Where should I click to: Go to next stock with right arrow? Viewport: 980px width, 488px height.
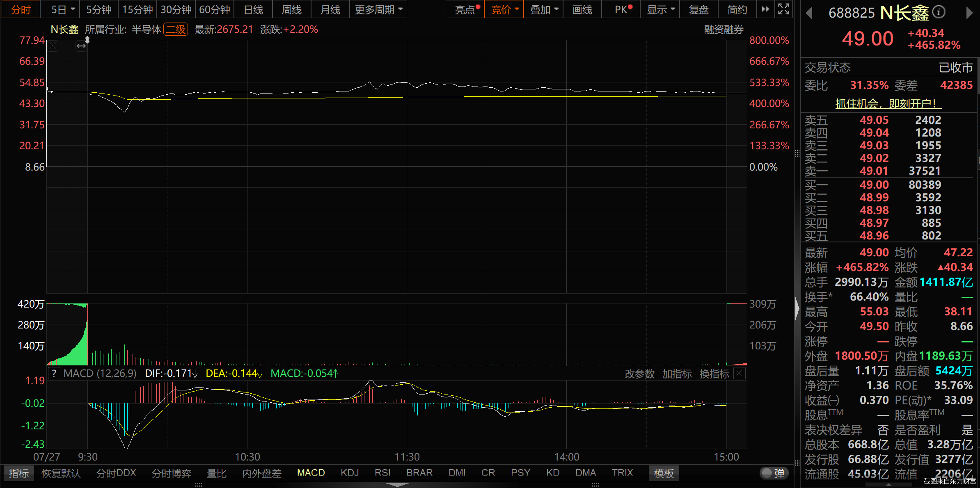(969, 13)
